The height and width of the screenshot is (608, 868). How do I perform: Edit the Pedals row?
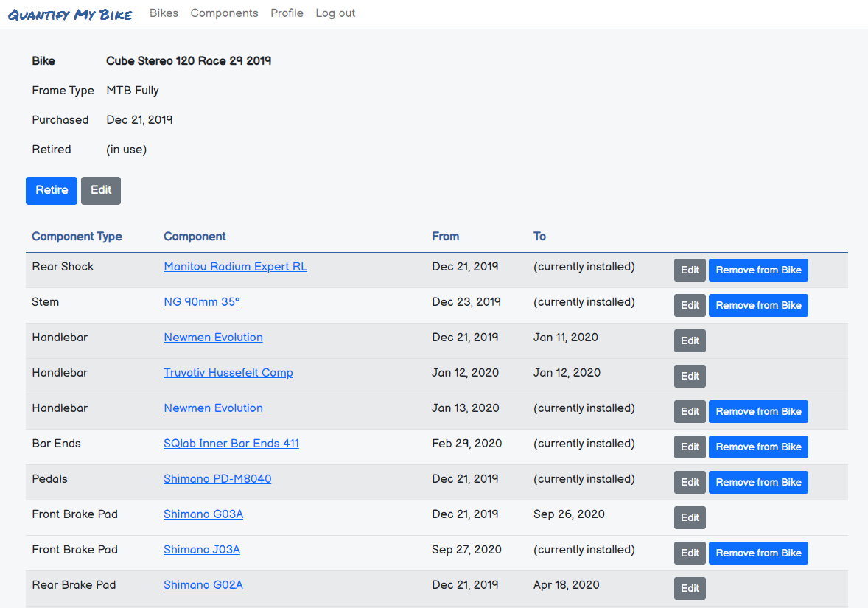(x=690, y=483)
